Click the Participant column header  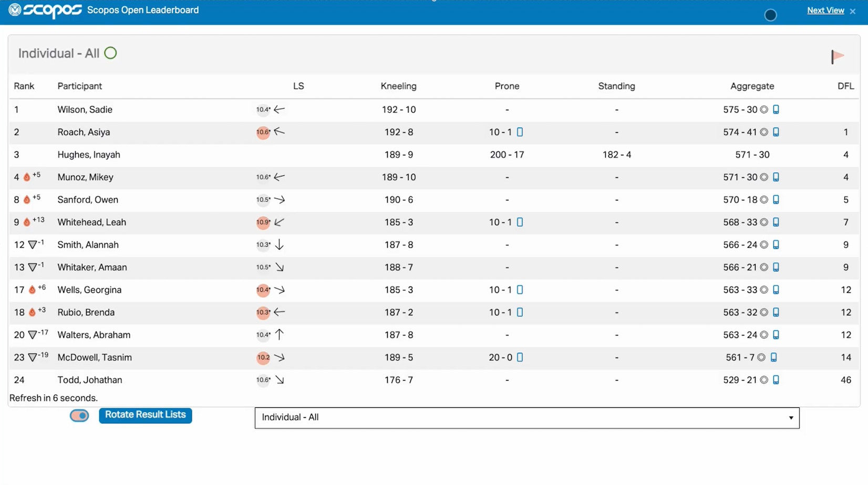[80, 86]
